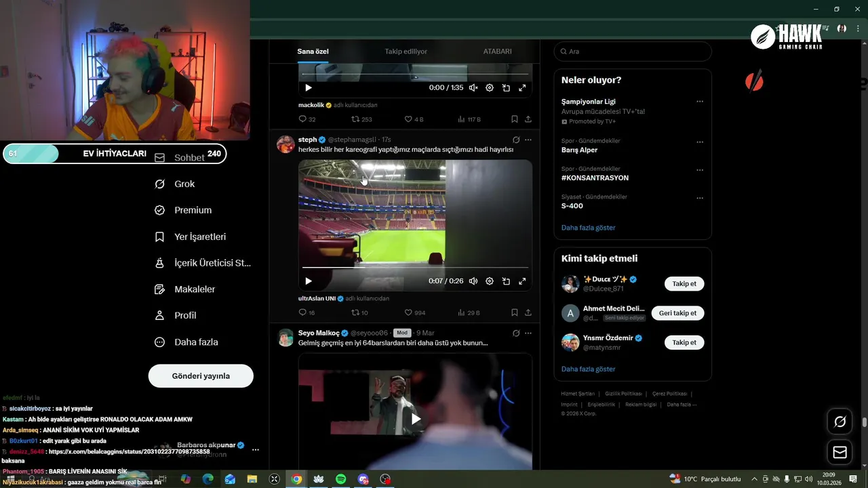Open settings gear on the stadium video
Screen dimensions: 868x488
pos(490,281)
